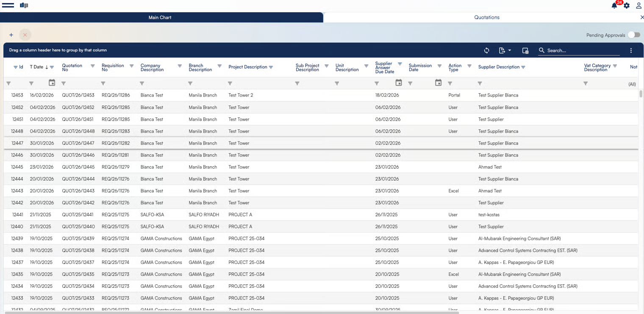Open the T Date filter calendar picker
The height and width of the screenshot is (314, 644).
point(52,83)
